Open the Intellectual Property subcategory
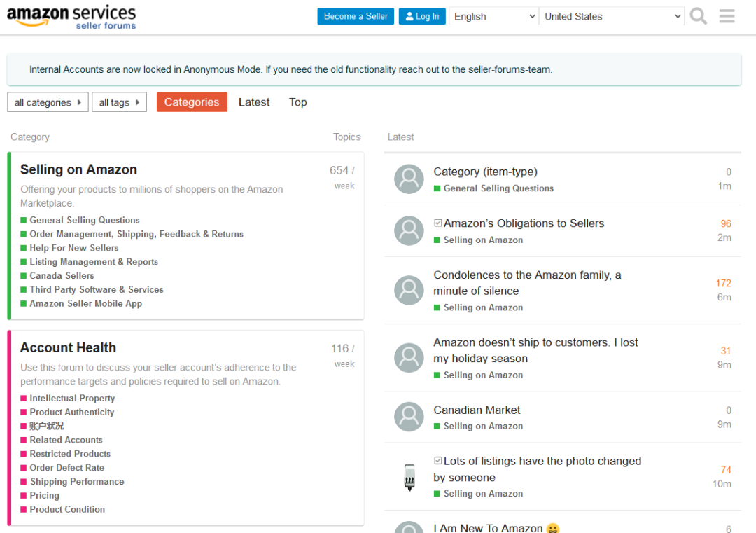Screen dimensions: 756x533 click(72, 398)
